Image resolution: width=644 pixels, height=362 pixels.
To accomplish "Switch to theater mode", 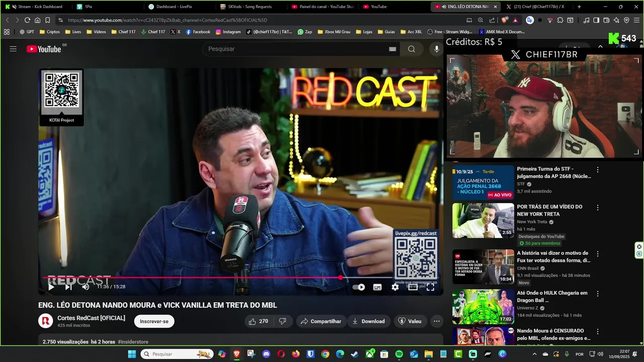I will click(413, 287).
